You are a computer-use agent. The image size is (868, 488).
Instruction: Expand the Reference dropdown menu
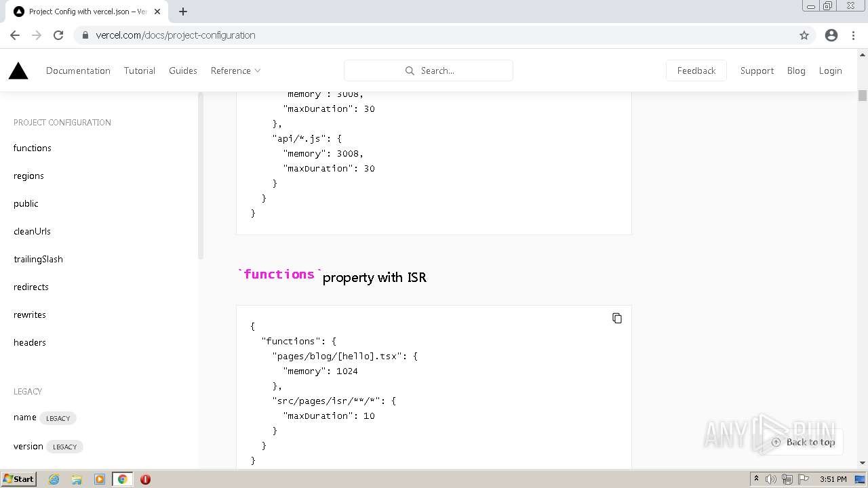[235, 70]
